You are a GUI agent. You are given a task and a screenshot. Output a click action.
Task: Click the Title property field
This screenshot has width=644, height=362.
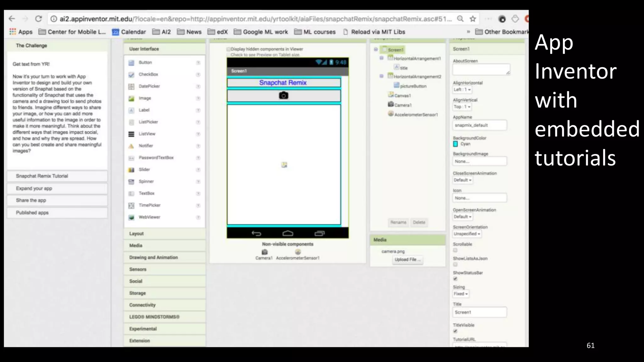point(480,312)
